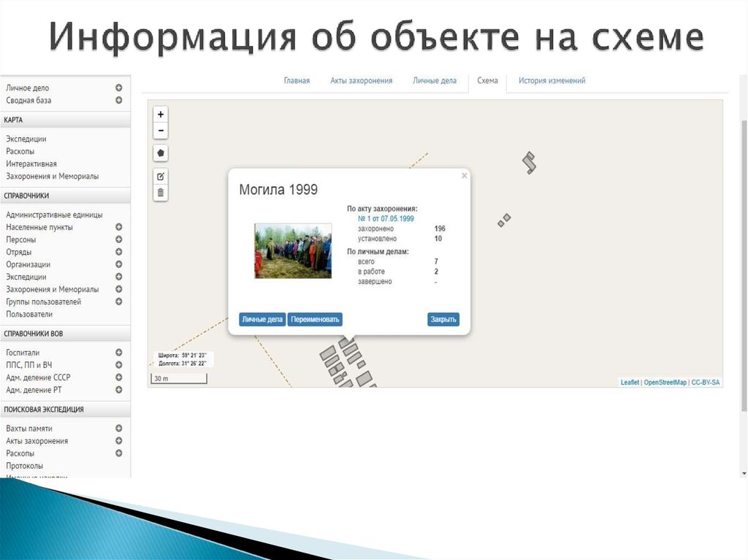
Task: Click the zoom out icon on the map
Action: [161, 130]
